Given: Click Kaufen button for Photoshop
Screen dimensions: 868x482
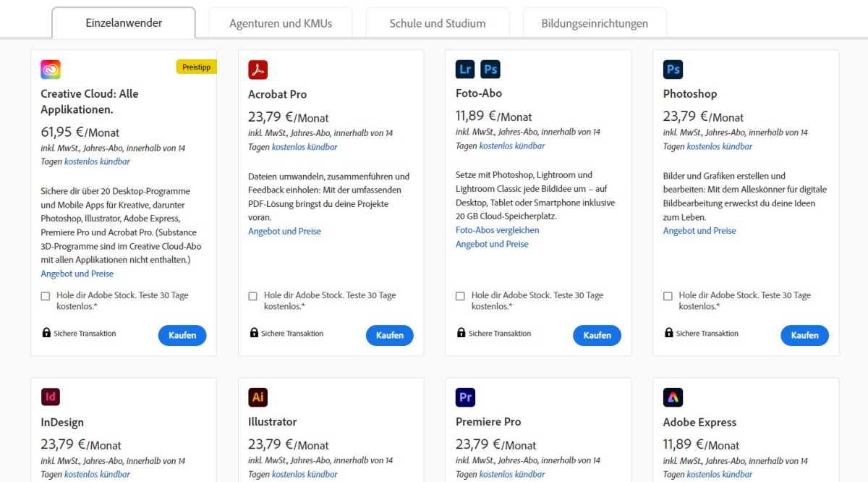Looking at the screenshot, I should coord(804,335).
